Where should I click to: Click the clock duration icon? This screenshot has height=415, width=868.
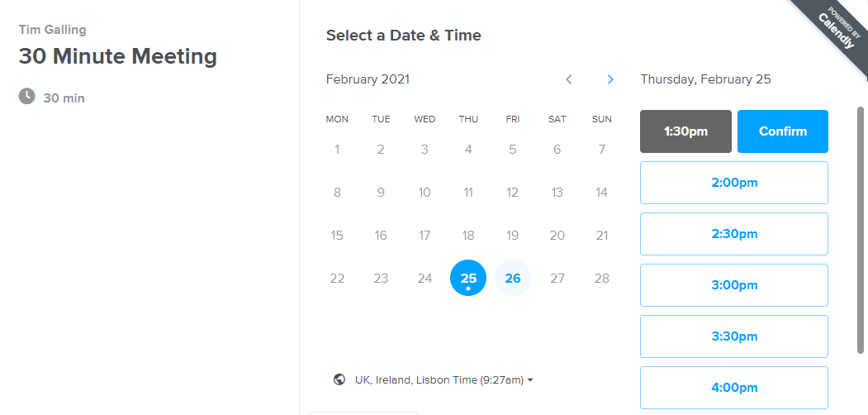coord(27,97)
